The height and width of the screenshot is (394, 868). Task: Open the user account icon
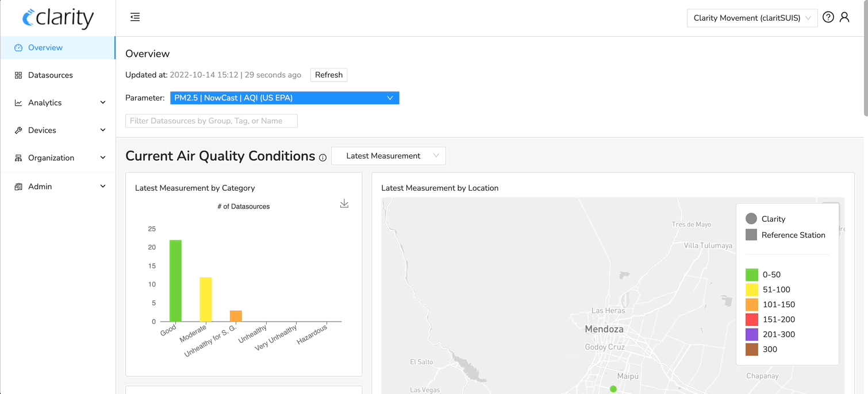click(844, 17)
